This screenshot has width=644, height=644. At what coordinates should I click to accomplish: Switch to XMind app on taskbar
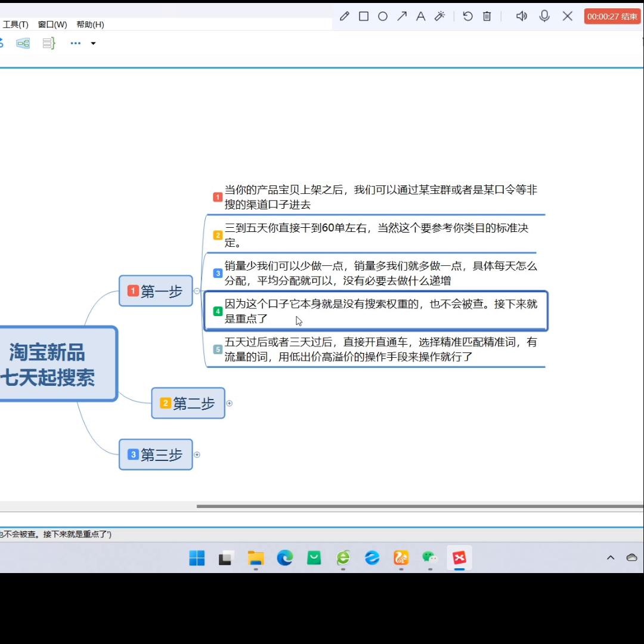459,558
